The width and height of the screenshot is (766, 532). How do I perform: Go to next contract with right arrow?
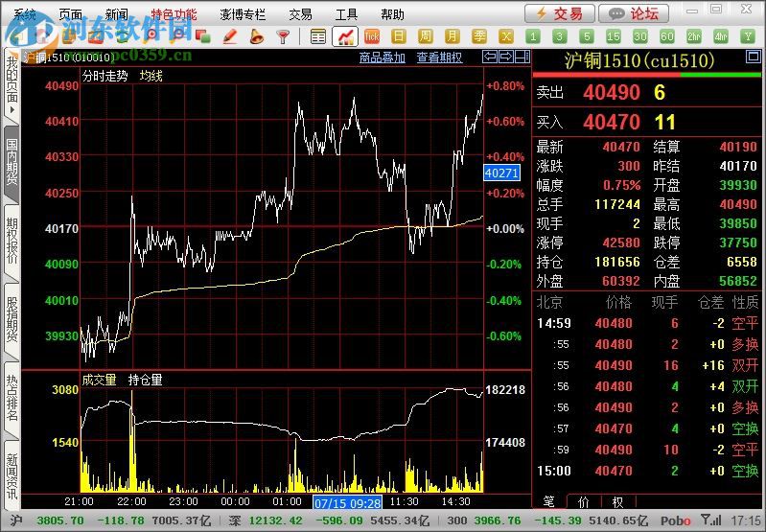[x=505, y=57]
